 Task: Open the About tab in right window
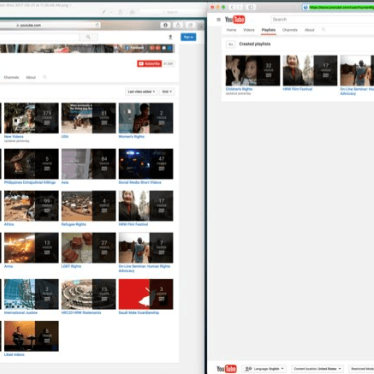point(309,30)
